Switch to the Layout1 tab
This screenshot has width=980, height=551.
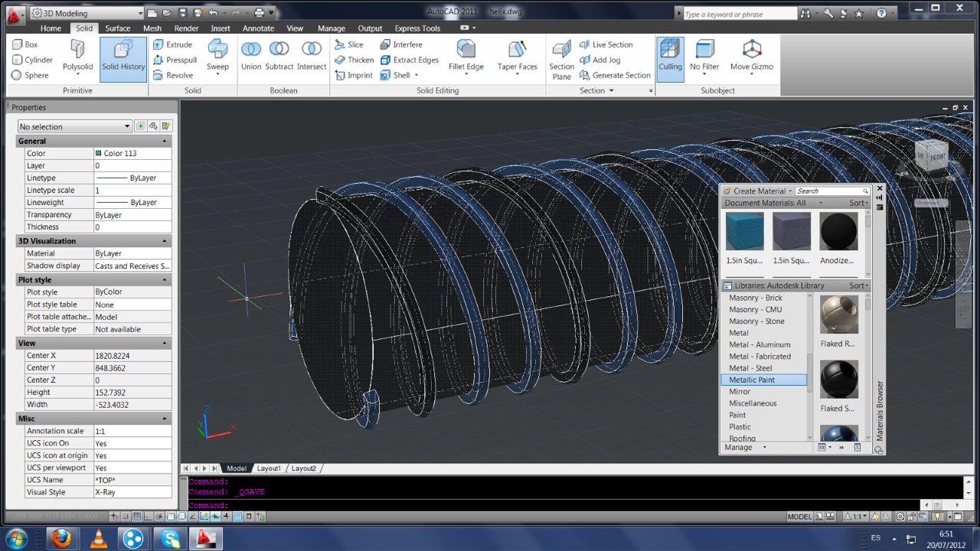click(269, 468)
